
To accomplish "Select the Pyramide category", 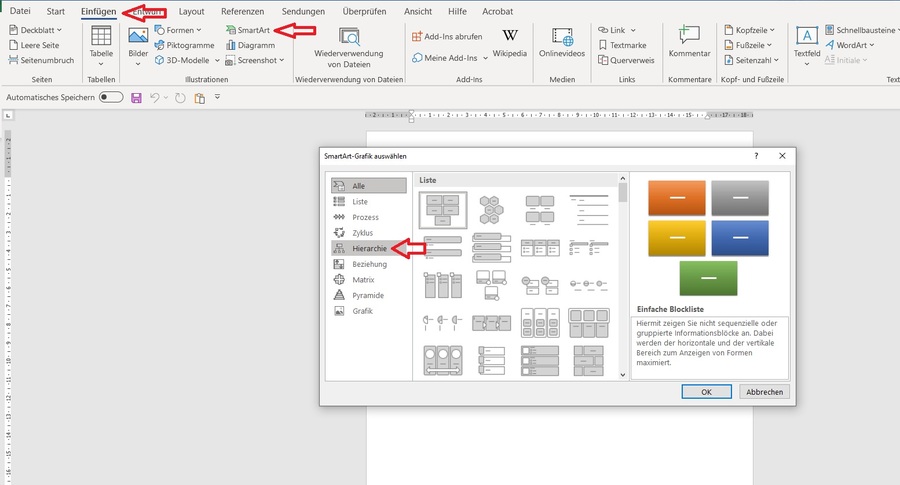I will [x=367, y=295].
